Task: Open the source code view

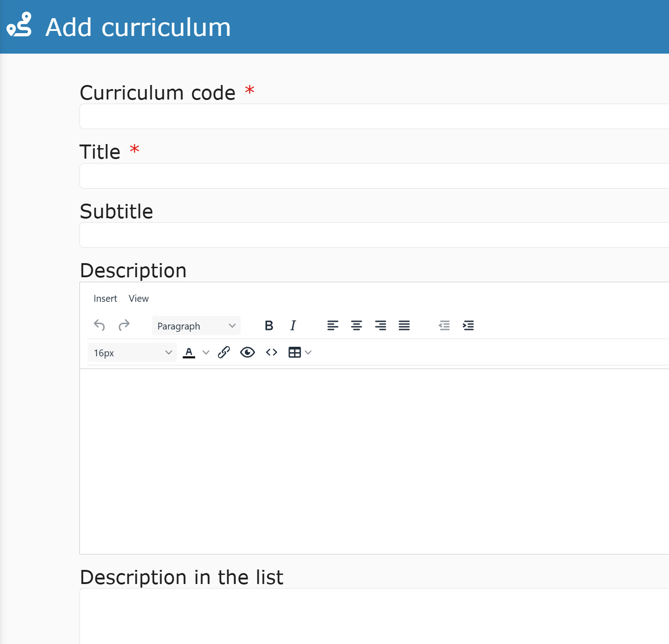Action: tap(272, 352)
